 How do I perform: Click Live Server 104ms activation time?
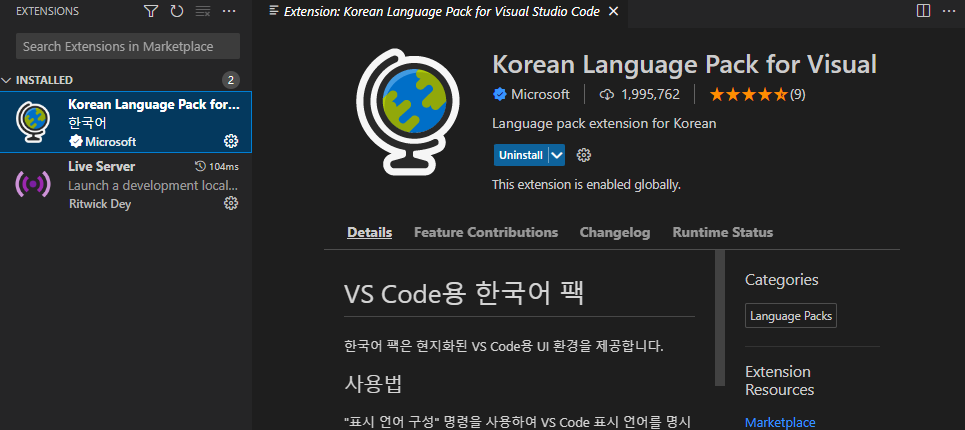(x=217, y=166)
